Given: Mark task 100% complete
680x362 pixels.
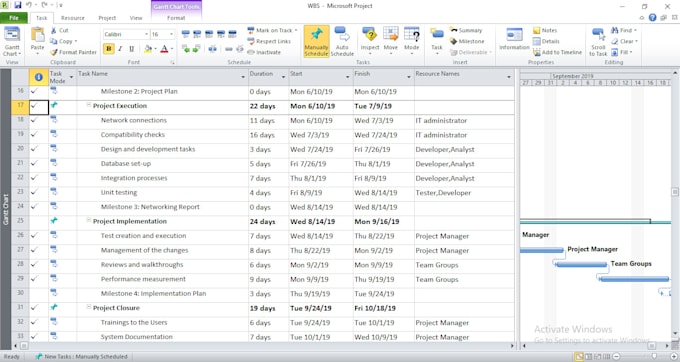Looking at the screenshot, I should 232,34.
